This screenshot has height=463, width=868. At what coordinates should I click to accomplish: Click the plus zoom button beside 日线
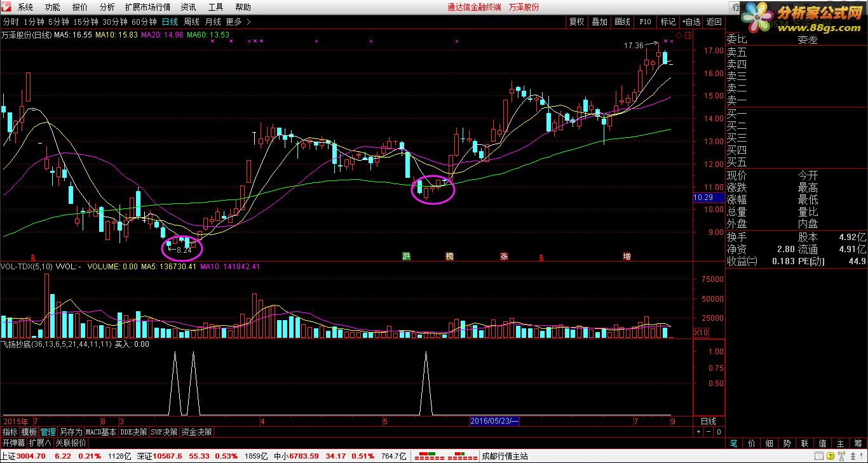point(699,432)
